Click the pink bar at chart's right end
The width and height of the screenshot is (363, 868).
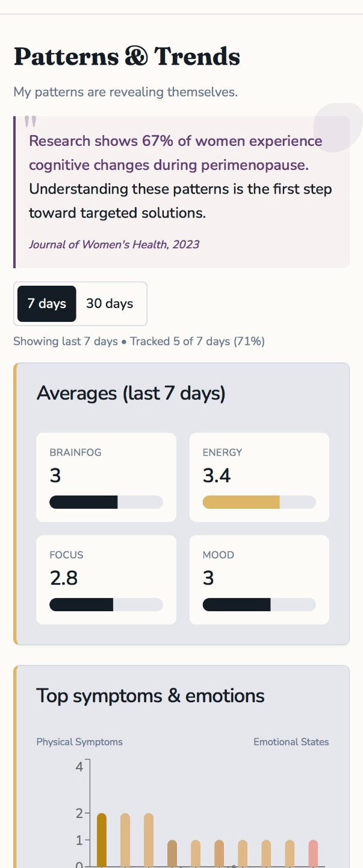coord(313,852)
